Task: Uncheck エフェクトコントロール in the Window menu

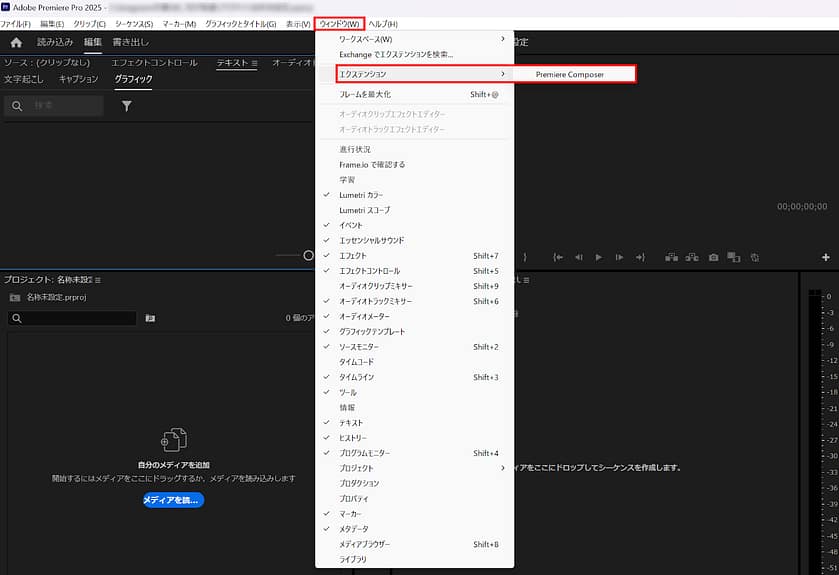Action: (x=369, y=271)
